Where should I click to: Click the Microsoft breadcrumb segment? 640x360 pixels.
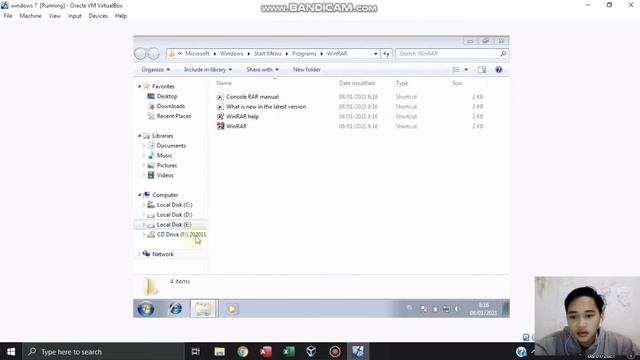[197, 53]
